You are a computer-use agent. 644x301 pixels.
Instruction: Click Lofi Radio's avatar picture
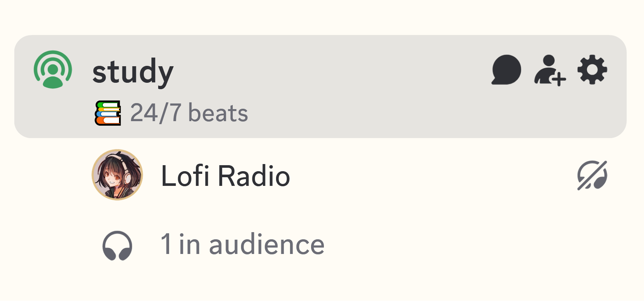tap(118, 175)
